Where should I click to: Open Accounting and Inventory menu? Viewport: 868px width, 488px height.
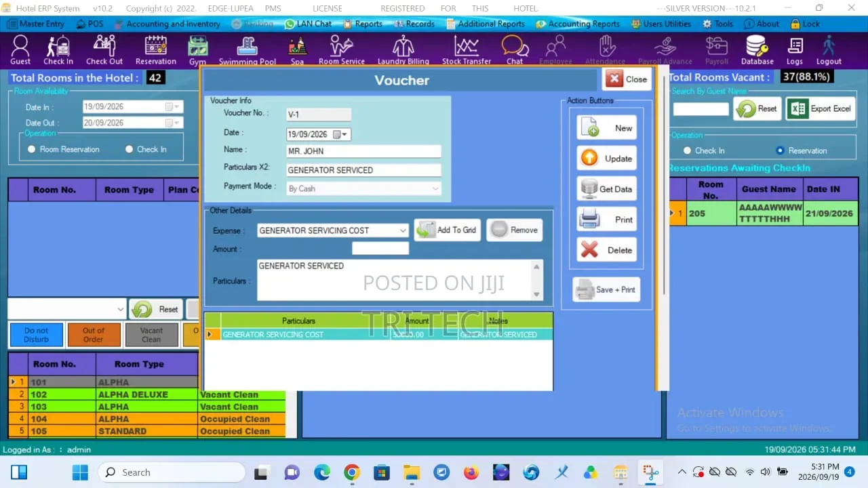(x=167, y=24)
